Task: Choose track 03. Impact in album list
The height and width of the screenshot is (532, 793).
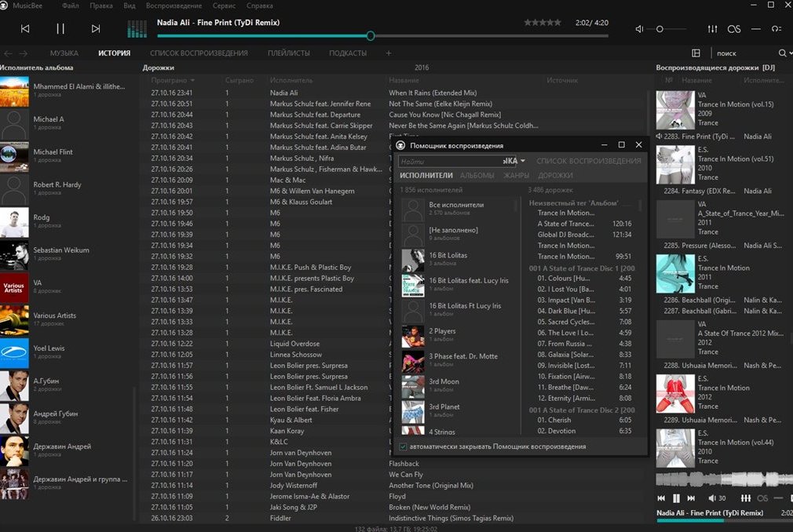Action: 584,300
